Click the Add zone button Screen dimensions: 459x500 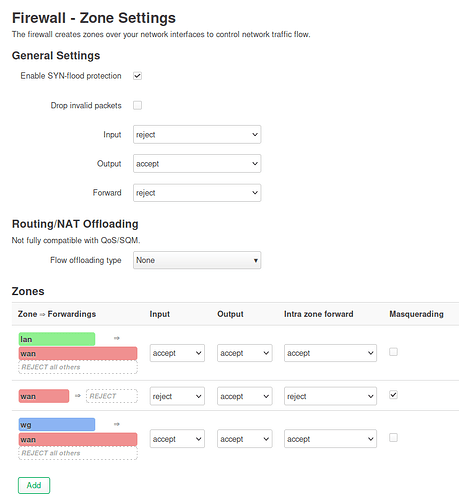coord(34,485)
